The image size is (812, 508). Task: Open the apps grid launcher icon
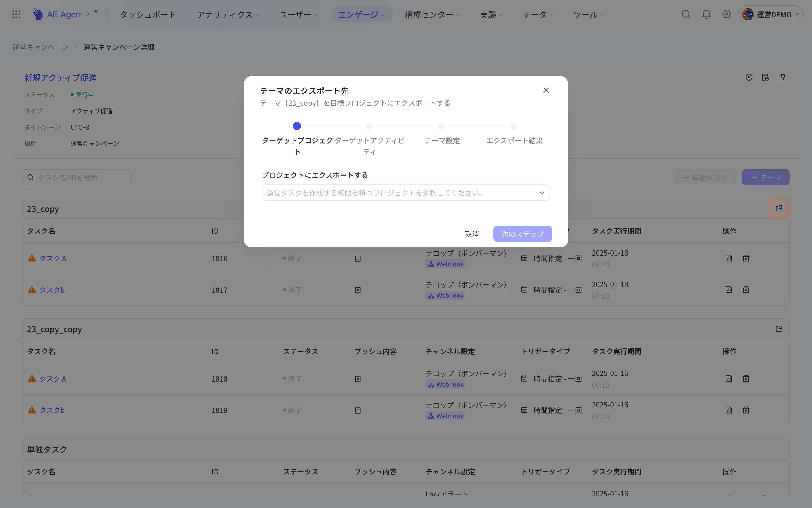coord(16,14)
